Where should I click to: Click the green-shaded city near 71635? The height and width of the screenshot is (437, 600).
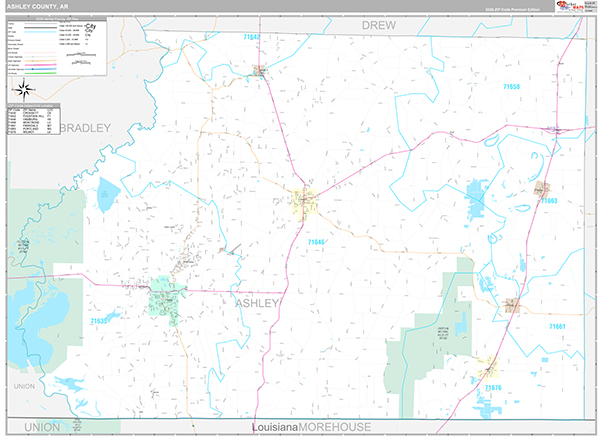(x=165, y=300)
